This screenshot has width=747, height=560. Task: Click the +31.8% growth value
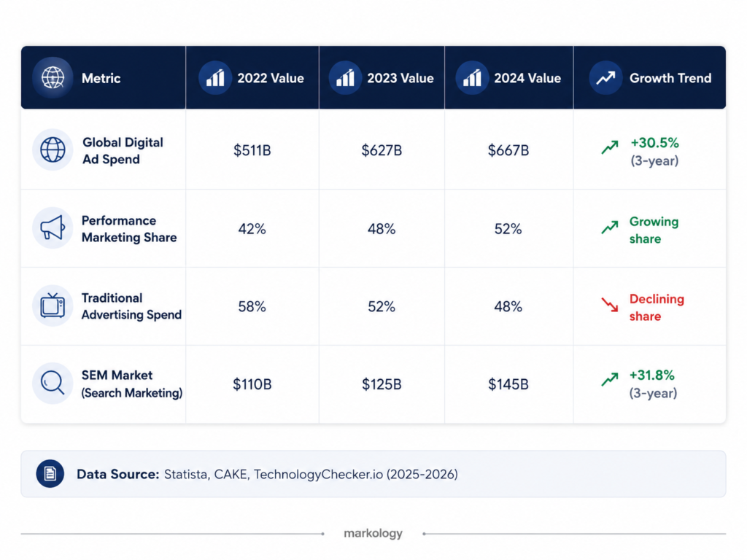coord(652,376)
